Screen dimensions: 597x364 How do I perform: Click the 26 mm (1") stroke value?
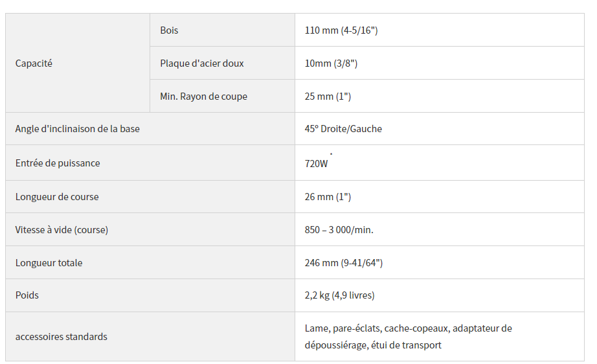click(x=328, y=197)
